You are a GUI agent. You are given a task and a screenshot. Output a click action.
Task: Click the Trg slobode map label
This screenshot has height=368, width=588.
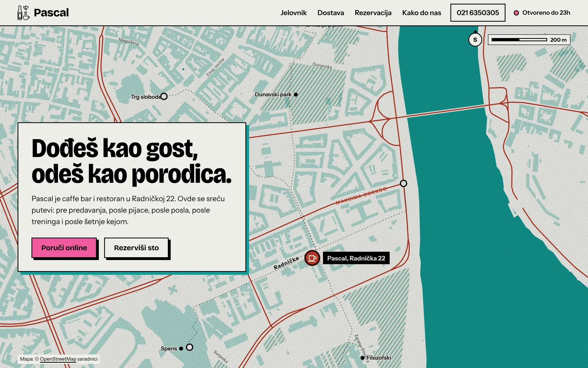(x=146, y=97)
